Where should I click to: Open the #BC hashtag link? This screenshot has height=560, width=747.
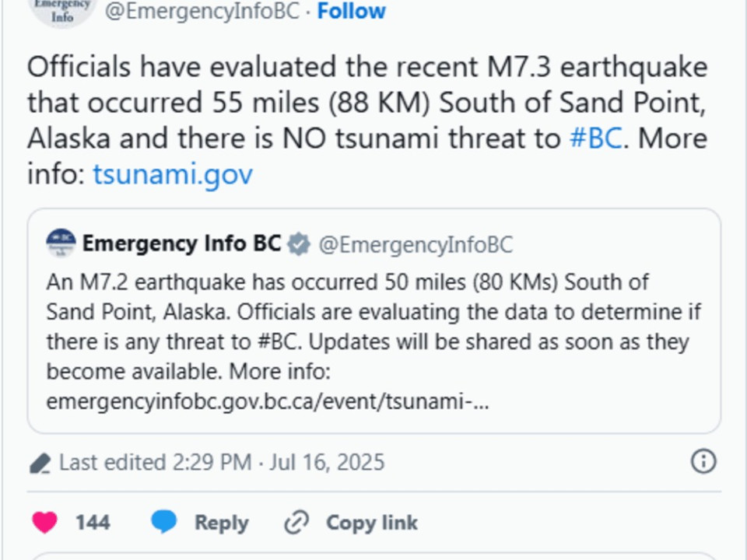point(595,138)
